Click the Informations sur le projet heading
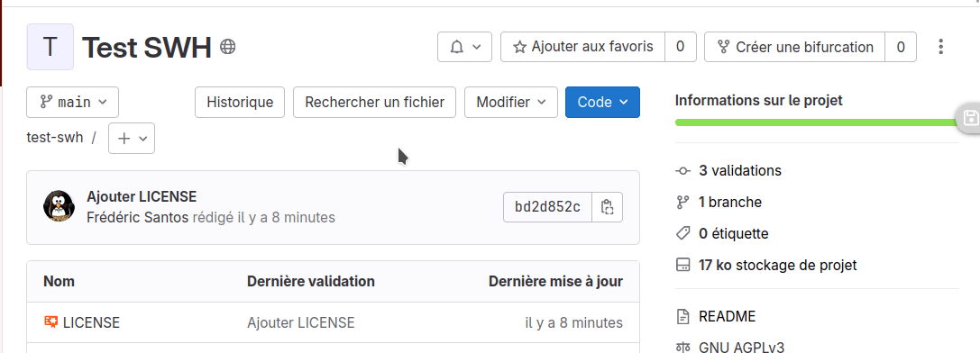 (759, 100)
